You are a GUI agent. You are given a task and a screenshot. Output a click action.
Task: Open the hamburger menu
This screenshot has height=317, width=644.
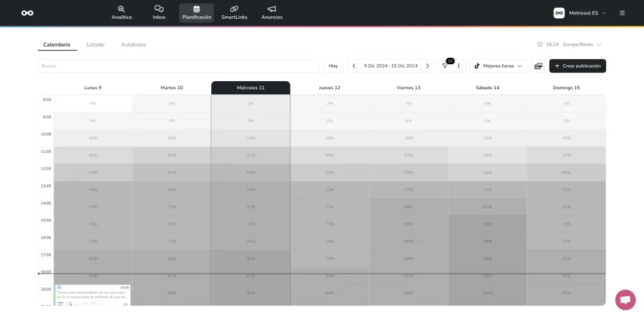(622, 13)
